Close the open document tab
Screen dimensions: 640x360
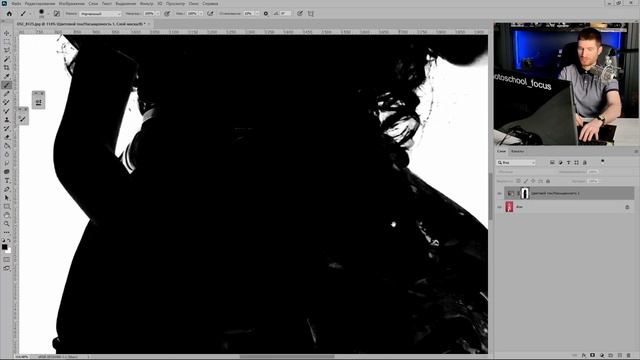point(149,24)
